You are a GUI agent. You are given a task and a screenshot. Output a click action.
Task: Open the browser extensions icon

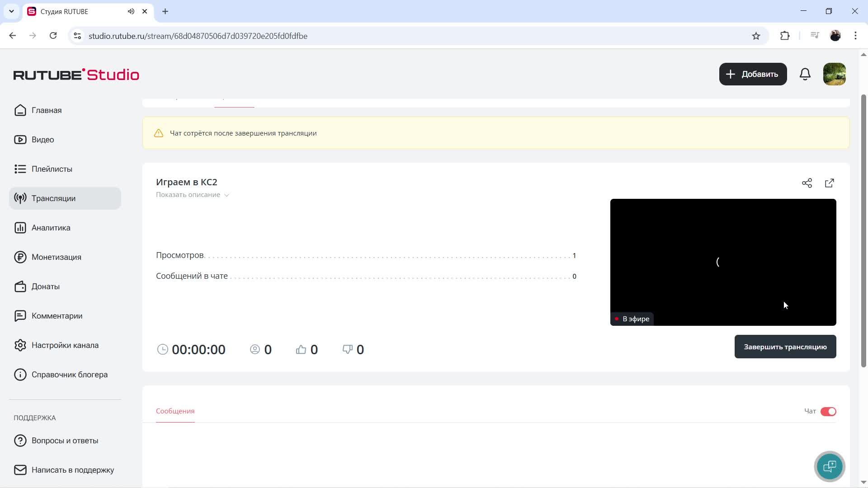point(785,36)
